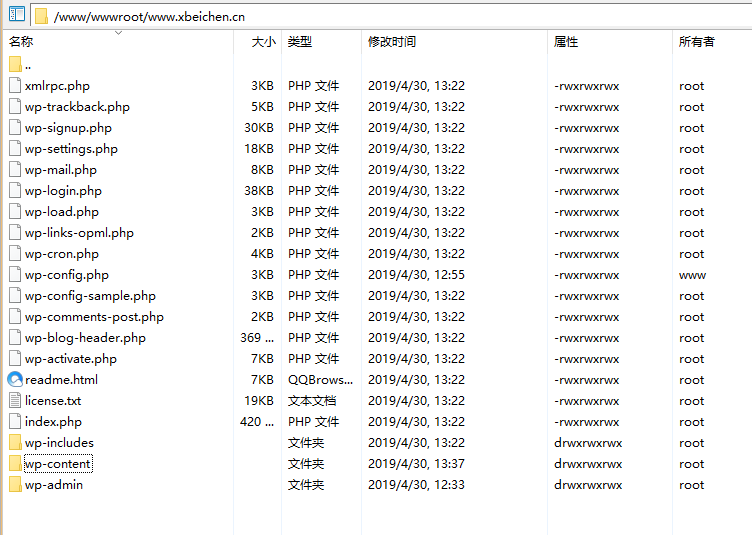
Task: Select the file name wp-login.php
Action: (63, 191)
